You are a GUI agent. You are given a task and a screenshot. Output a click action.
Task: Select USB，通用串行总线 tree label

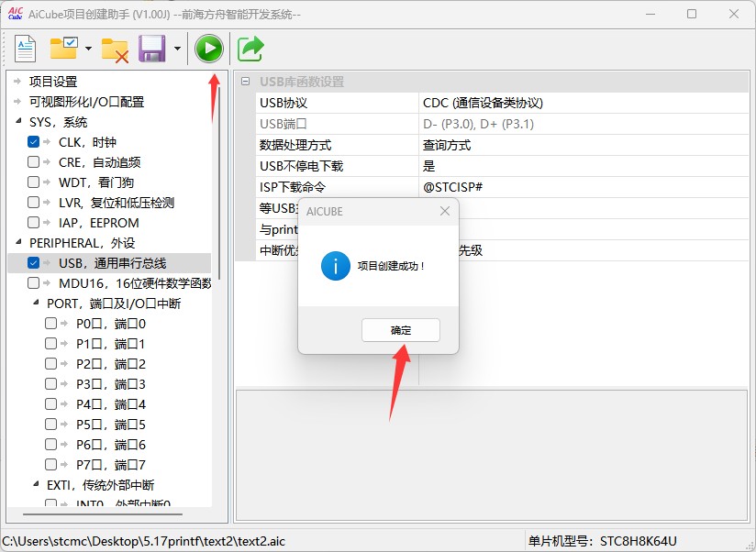tap(112, 263)
